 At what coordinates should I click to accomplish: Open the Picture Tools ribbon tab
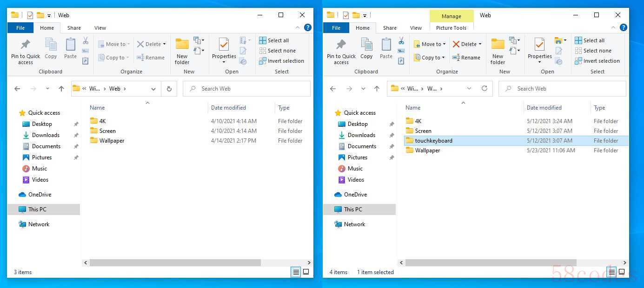[x=451, y=28]
